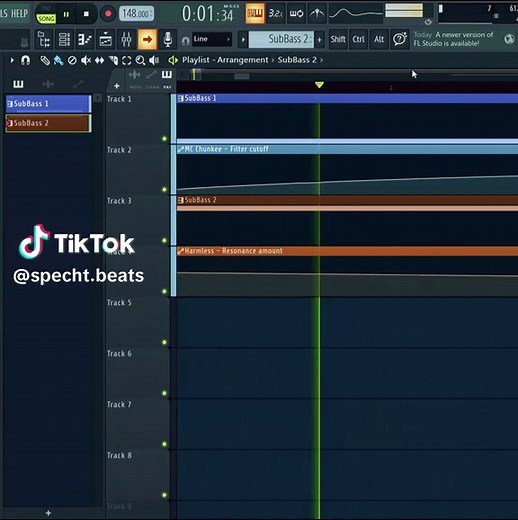Click the Alt modifier button
Screen dimensions: 518x520
(379, 39)
